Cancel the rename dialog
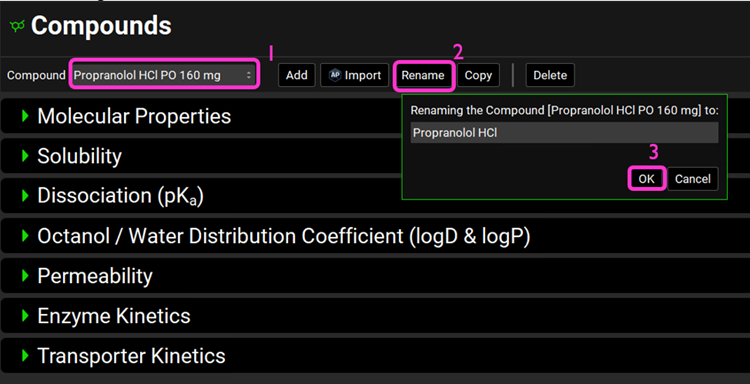 693,179
